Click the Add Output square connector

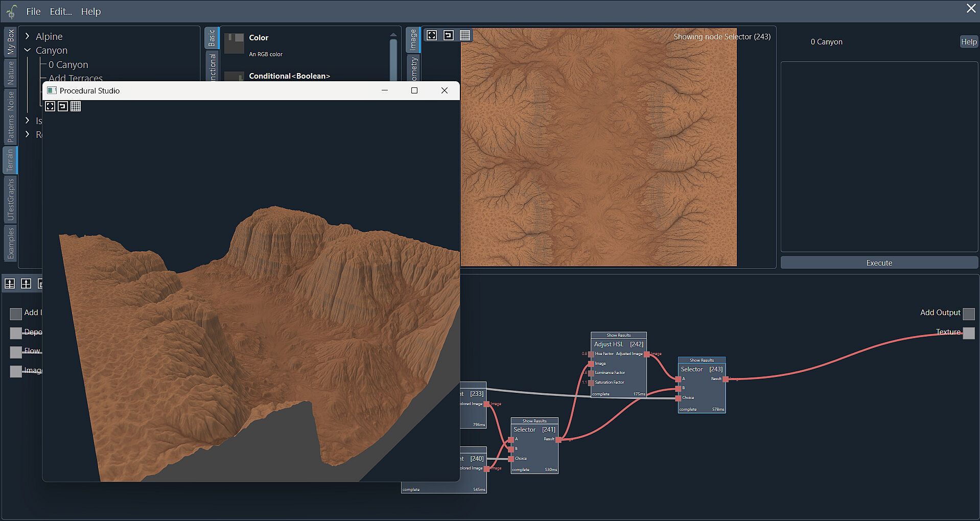click(x=968, y=314)
